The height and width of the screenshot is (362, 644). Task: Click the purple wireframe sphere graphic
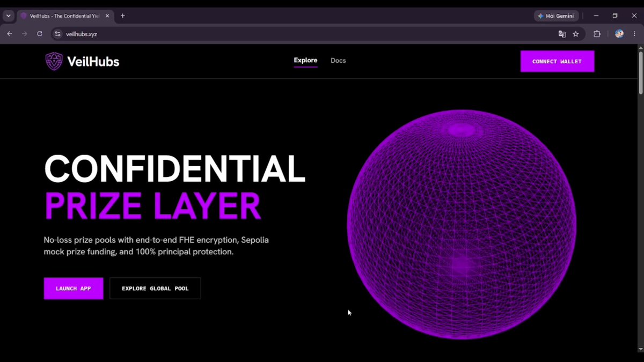[x=462, y=224]
